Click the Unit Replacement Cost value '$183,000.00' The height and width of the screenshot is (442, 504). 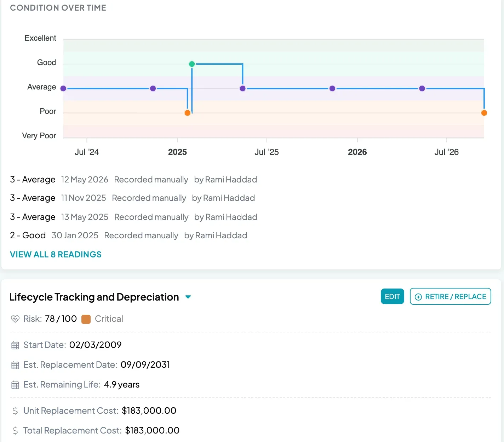(x=149, y=411)
